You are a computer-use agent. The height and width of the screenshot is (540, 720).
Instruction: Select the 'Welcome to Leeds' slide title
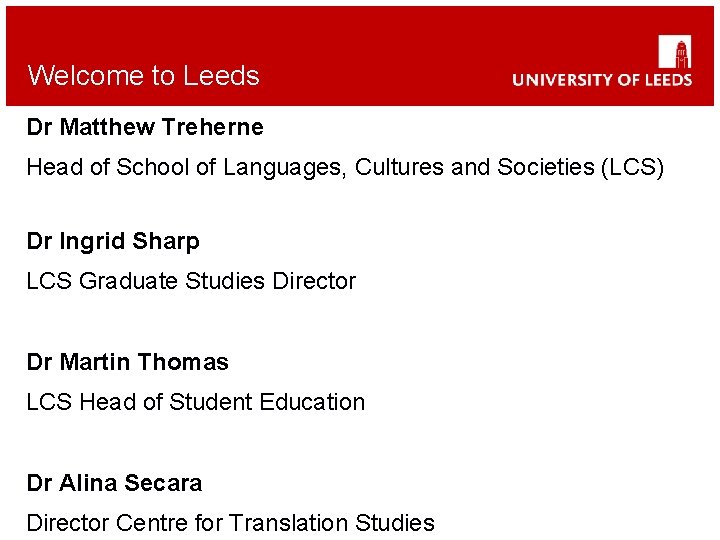tap(143, 76)
